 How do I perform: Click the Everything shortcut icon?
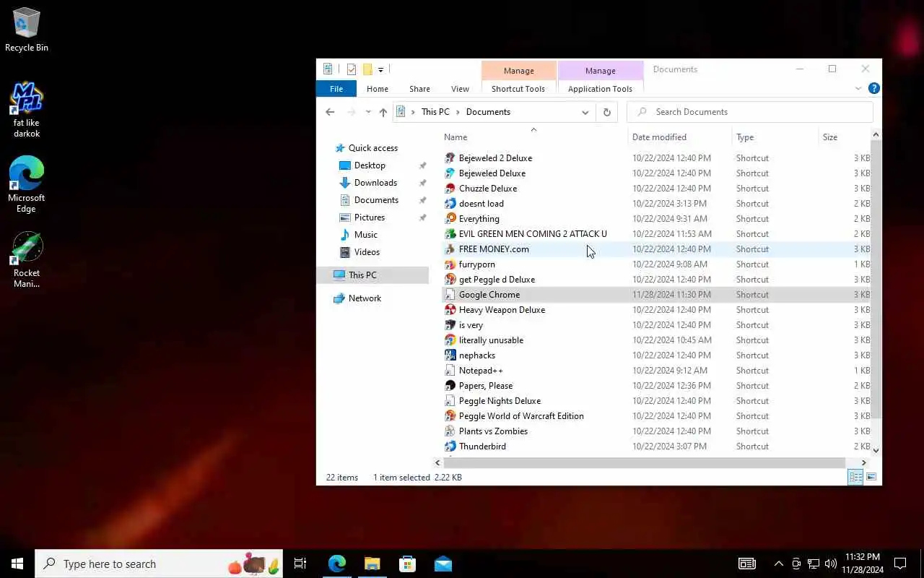(x=450, y=219)
